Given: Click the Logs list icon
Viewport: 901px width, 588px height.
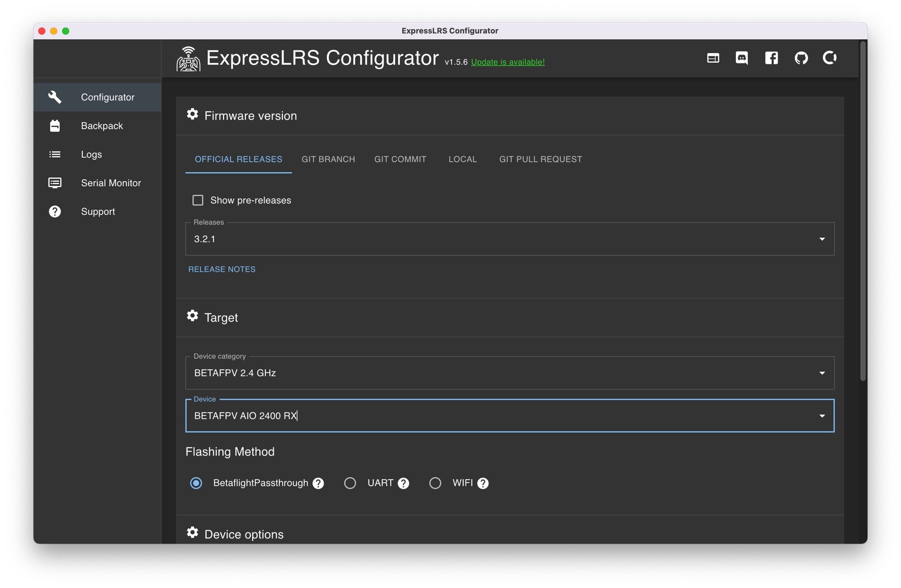Looking at the screenshot, I should (55, 155).
